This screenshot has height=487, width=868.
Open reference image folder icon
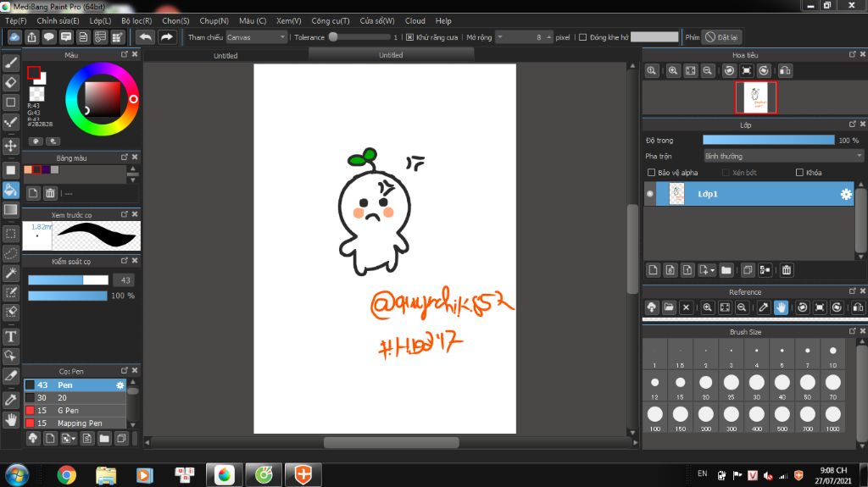coord(669,307)
